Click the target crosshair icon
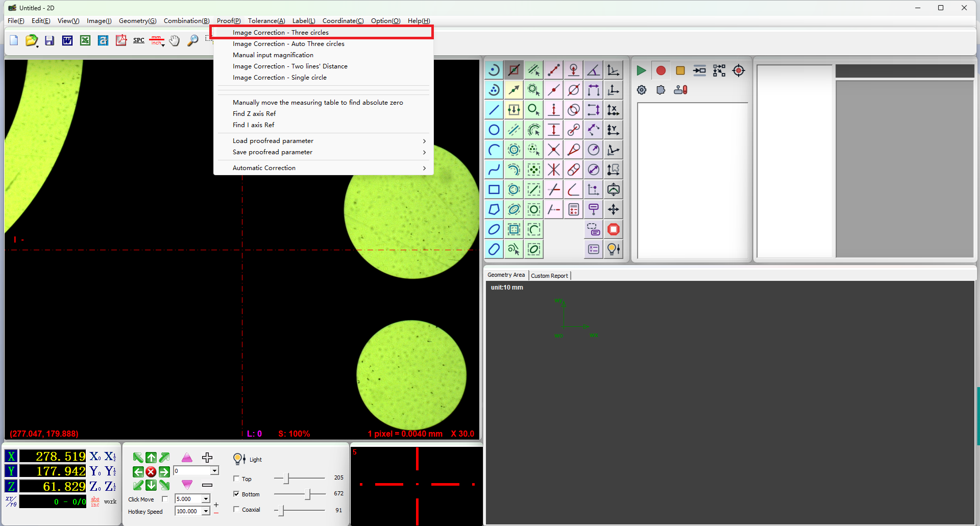The height and width of the screenshot is (526, 980). pos(739,70)
